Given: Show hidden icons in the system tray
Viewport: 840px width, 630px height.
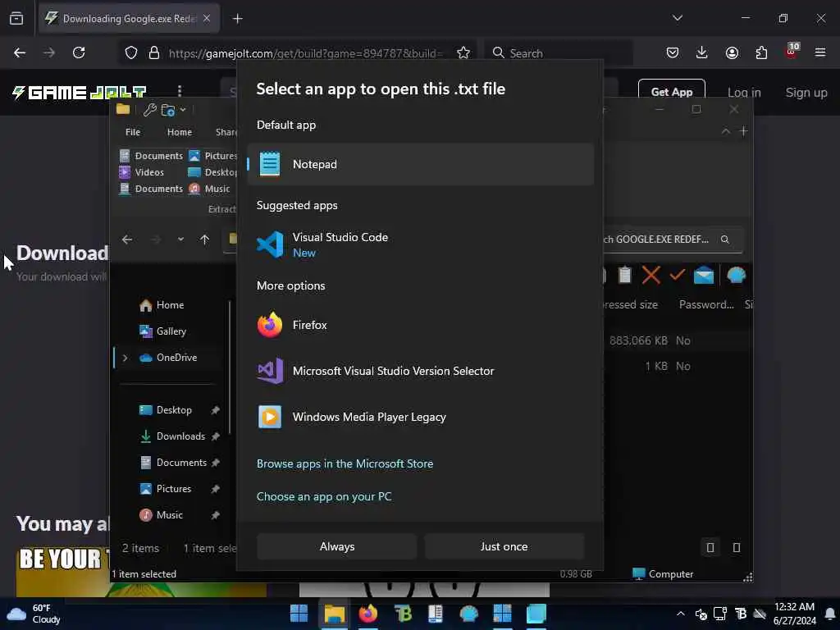Looking at the screenshot, I should click(x=680, y=614).
